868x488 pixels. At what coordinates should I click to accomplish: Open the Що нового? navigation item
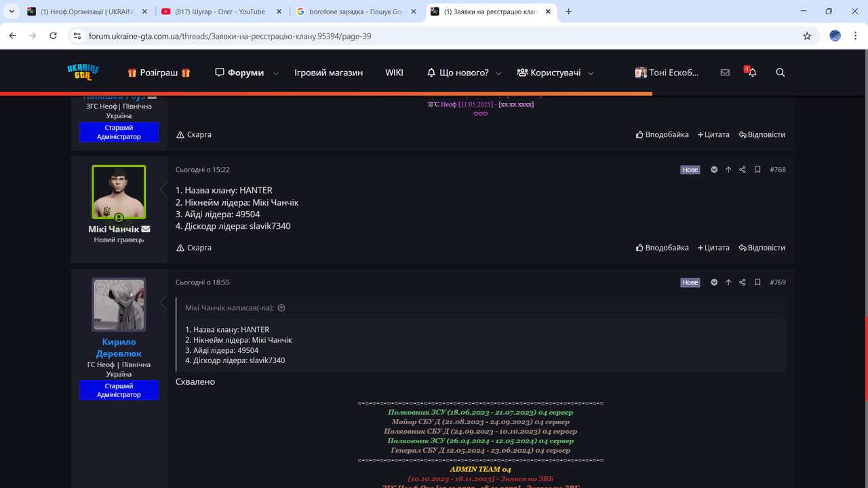pyautogui.click(x=458, y=73)
